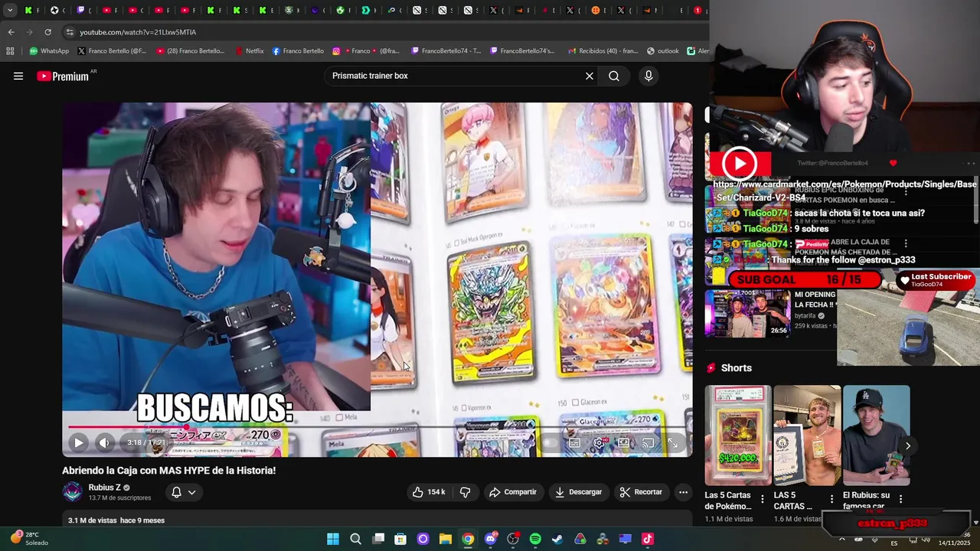Open Steam from the taskbar
This screenshot has width=980, height=551.
[x=557, y=539]
